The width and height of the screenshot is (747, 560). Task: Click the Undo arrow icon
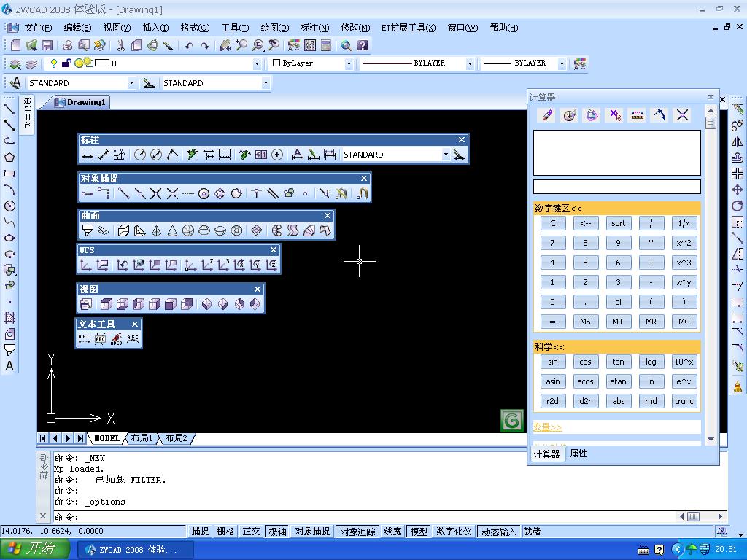pos(189,46)
